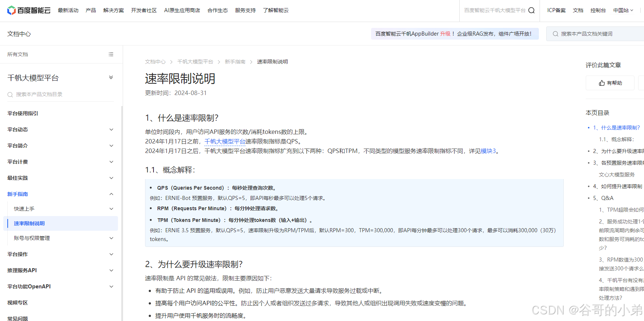Screen dimensions: 644x321
Task: Collapse the 新手指南 section
Action: tap(111, 194)
